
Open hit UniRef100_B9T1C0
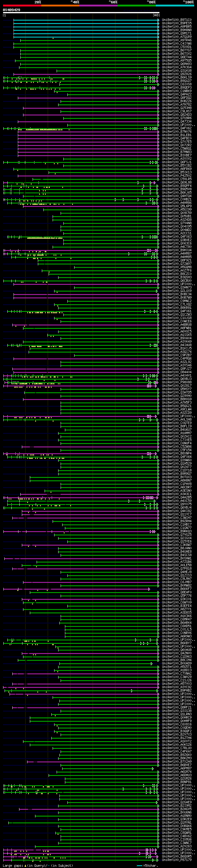click(x=177, y=20)
